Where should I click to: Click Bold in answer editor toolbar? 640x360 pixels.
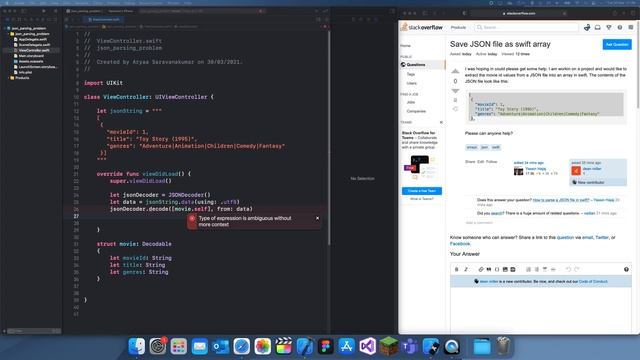point(457,269)
